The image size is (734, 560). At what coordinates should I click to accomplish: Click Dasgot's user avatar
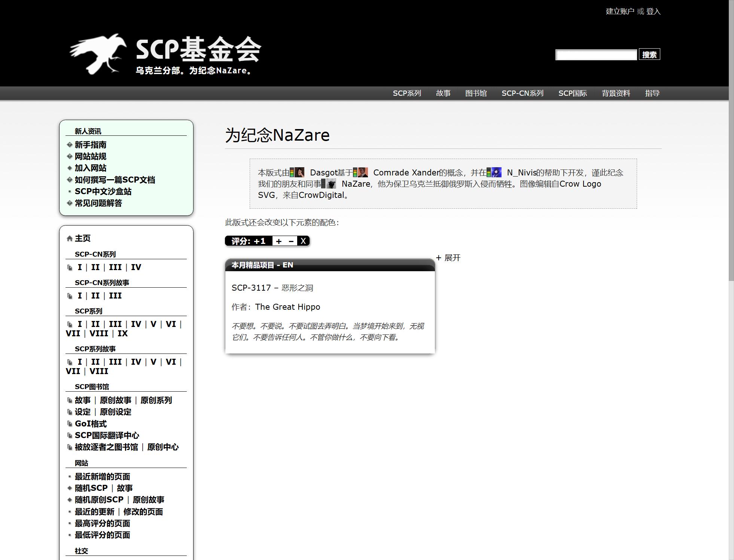pyautogui.click(x=299, y=172)
